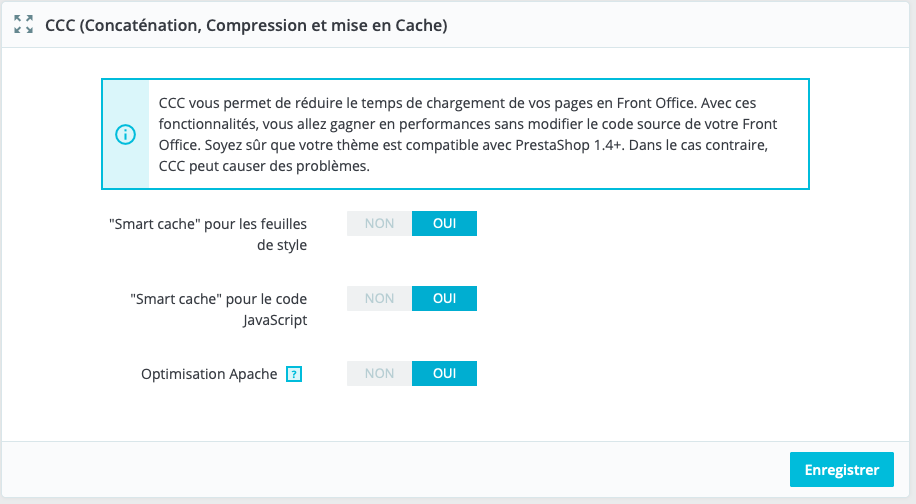Enable Smart cache for JavaScript code

pos(444,298)
